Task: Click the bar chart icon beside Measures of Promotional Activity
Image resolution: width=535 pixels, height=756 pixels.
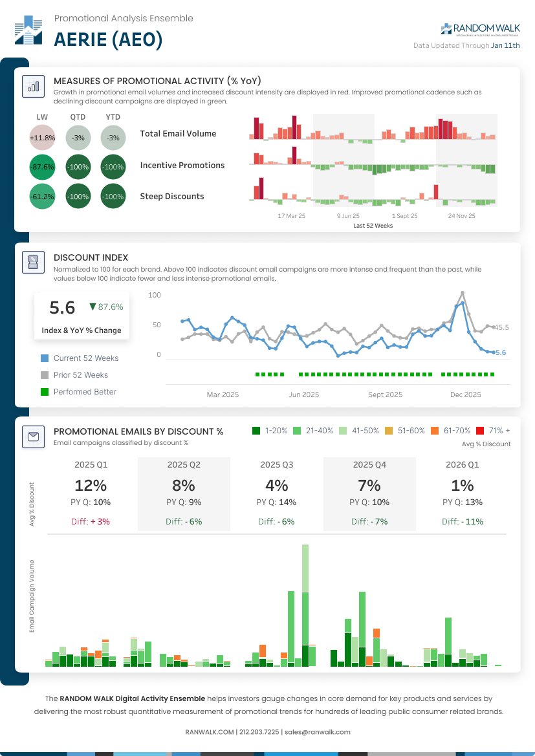Action: pyautogui.click(x=33, y=86)
